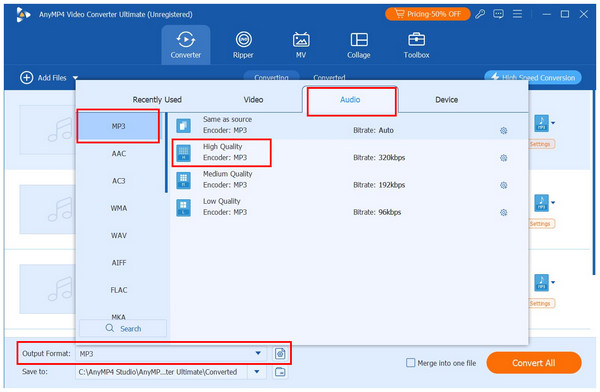
Task: Select WAV format in the list
Action: [x=119, y=235]
